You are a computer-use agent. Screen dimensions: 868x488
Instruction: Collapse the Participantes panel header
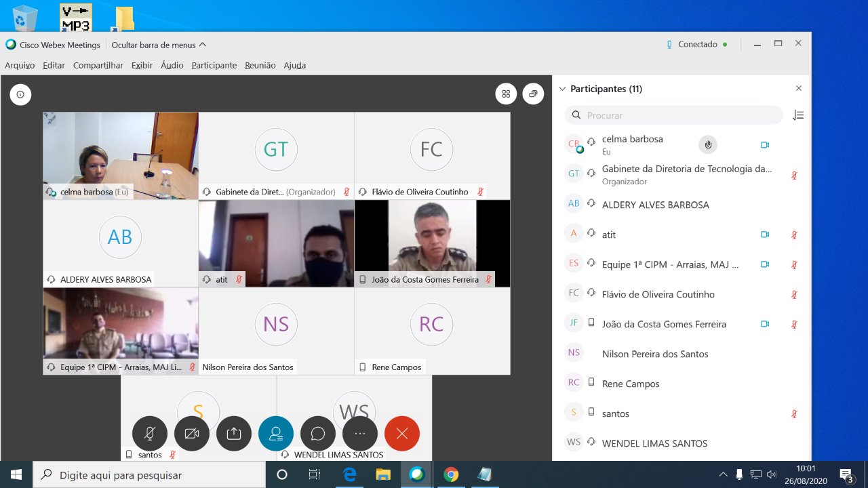[562, 89]
